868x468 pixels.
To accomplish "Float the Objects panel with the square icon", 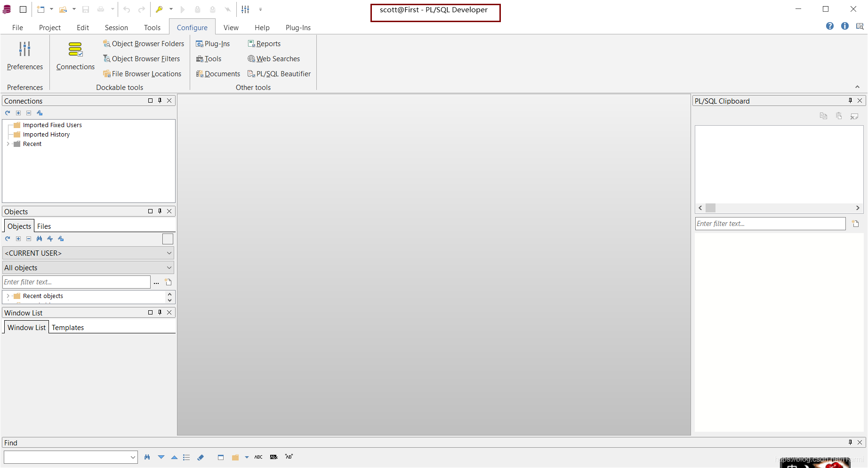I will 151,211.
